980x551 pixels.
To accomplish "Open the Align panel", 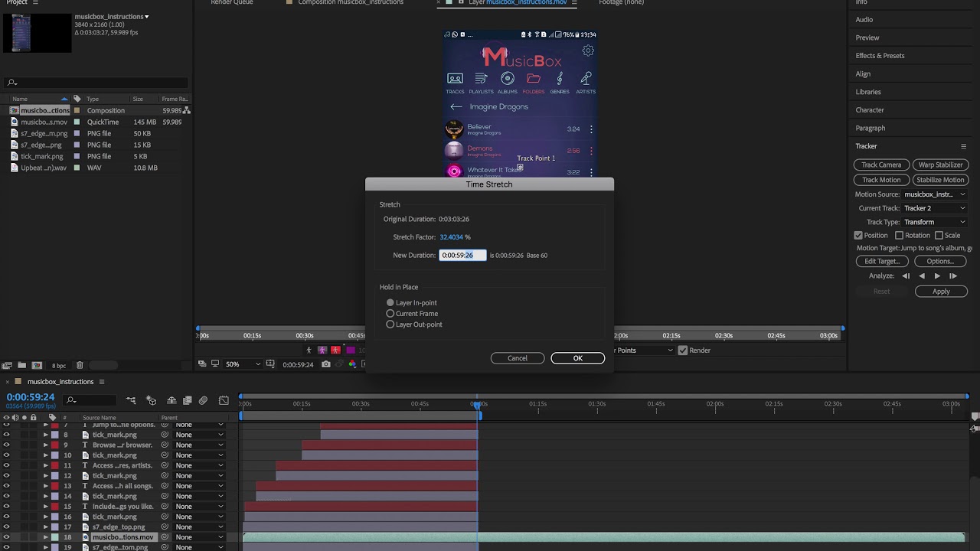I will (x=863, y=74).
